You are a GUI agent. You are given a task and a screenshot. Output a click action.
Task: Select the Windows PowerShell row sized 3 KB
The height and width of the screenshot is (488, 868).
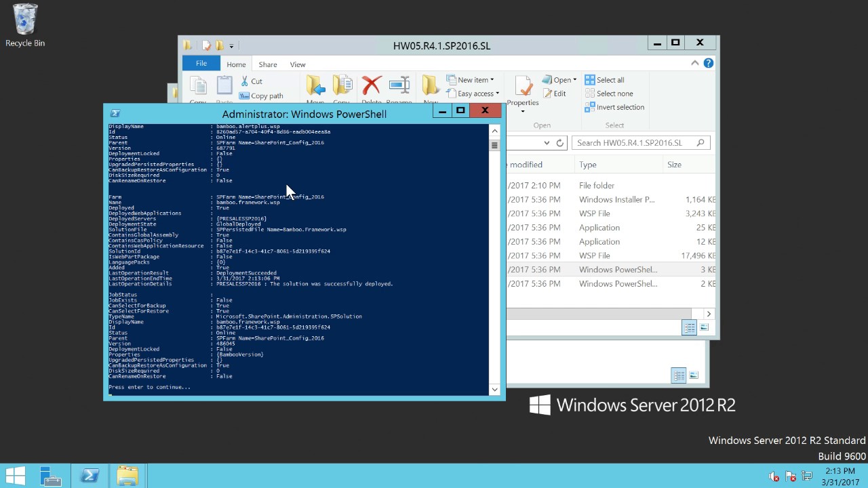coord(611,270)
